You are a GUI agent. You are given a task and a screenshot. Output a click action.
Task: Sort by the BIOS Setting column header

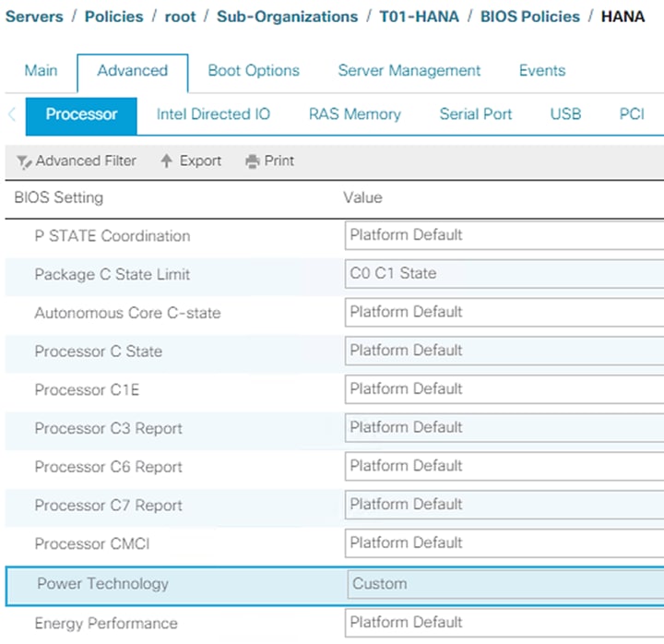tap(59, 197)
